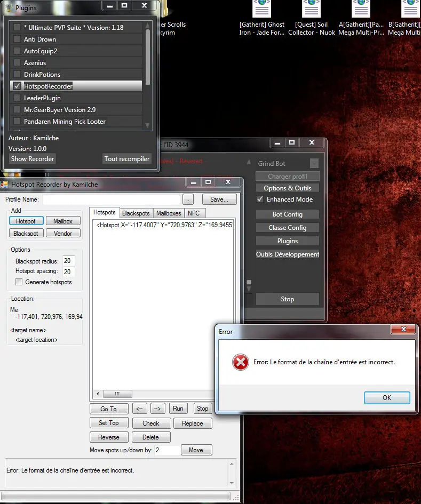Open the Mailboxes tab

tap(169, 213)
